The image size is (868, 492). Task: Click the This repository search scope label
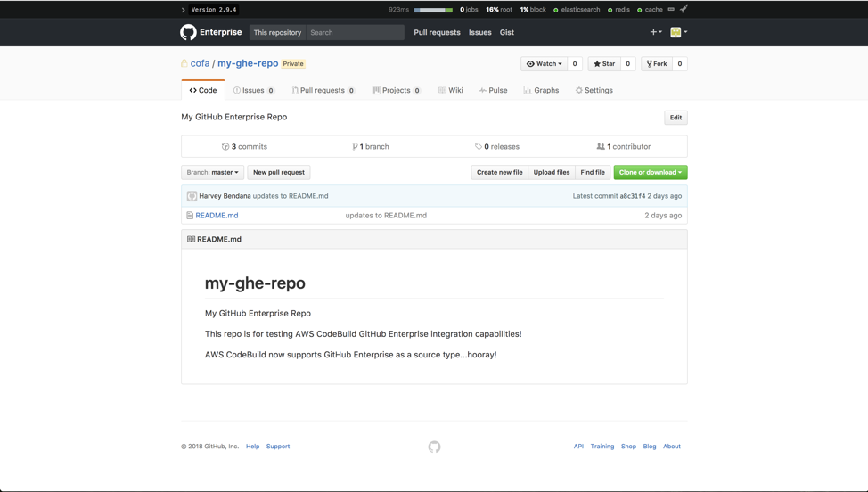(277, 33)
